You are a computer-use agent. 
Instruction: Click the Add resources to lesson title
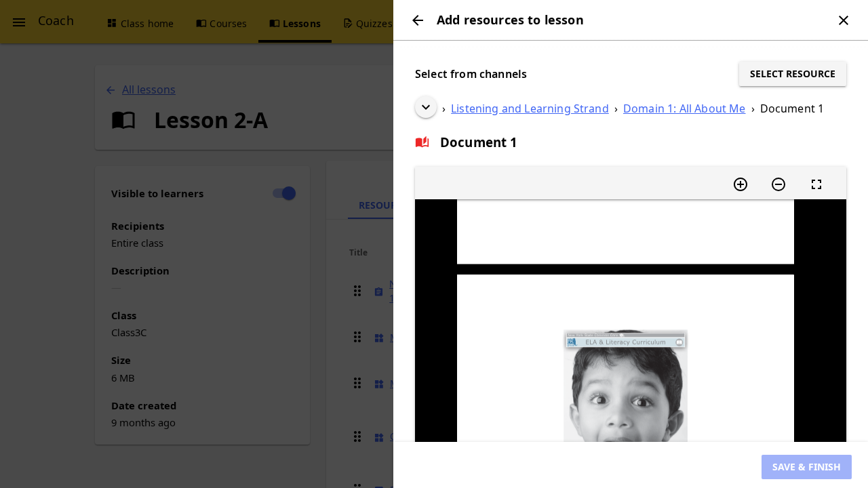click(x=510, y=20)
